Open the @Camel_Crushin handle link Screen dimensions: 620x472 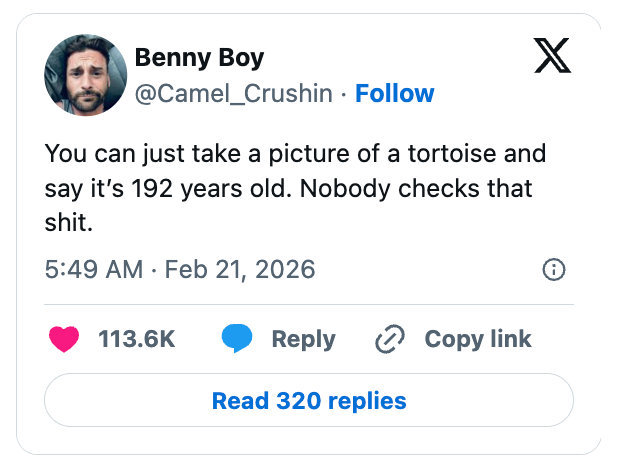[x=234, y=94]
